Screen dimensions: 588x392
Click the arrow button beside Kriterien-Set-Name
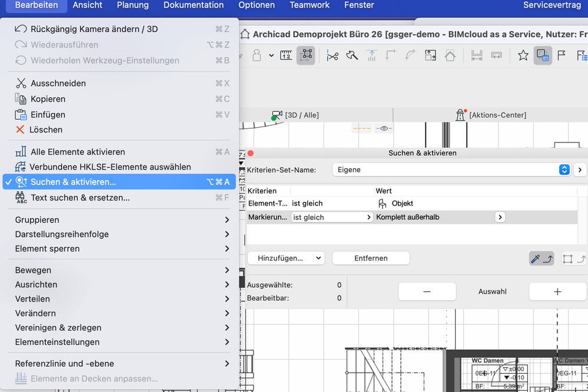point(580,170)
